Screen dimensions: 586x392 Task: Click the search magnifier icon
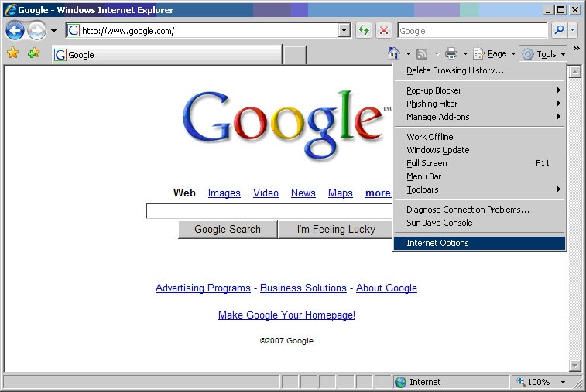click(x=559, y=31)
